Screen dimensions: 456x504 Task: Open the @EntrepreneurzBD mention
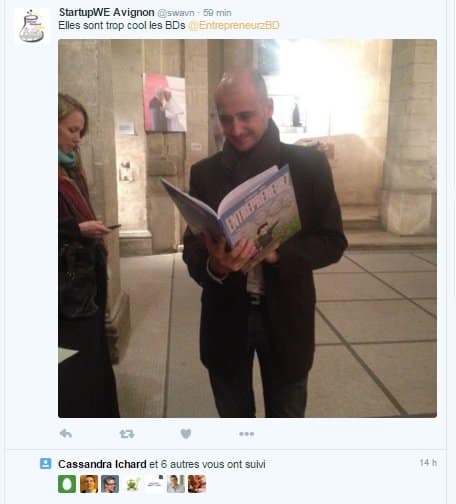click(x=234, y=26)
